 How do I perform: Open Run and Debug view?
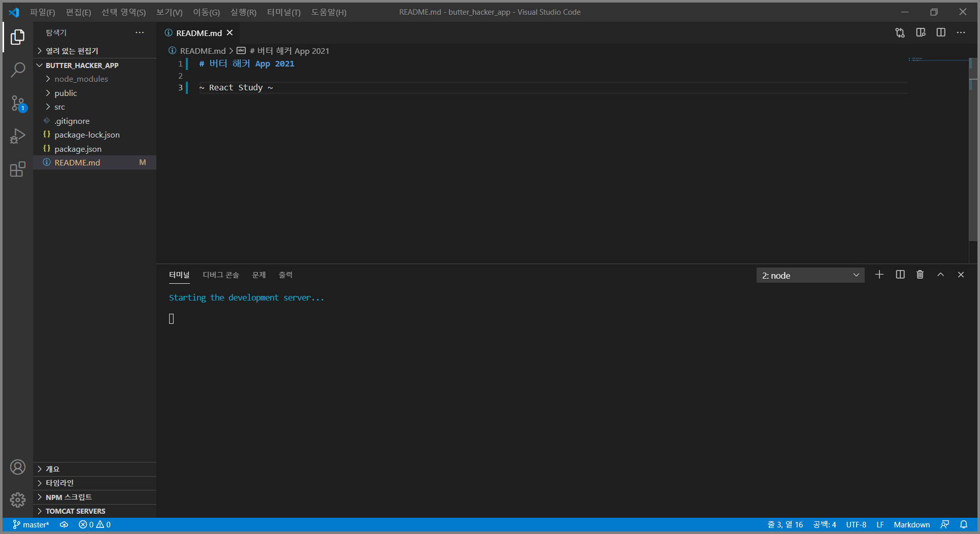pos(18,136)
